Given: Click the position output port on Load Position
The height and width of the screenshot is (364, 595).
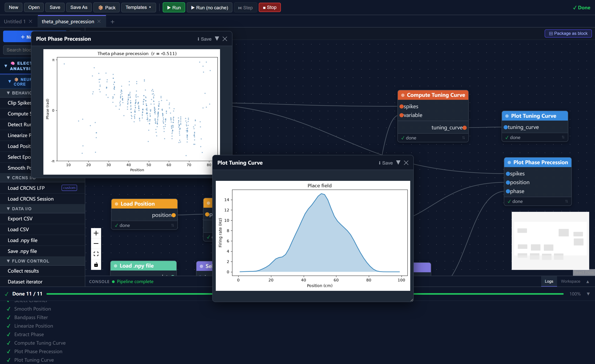Looking at the screenshot, I should click(174, 215).
